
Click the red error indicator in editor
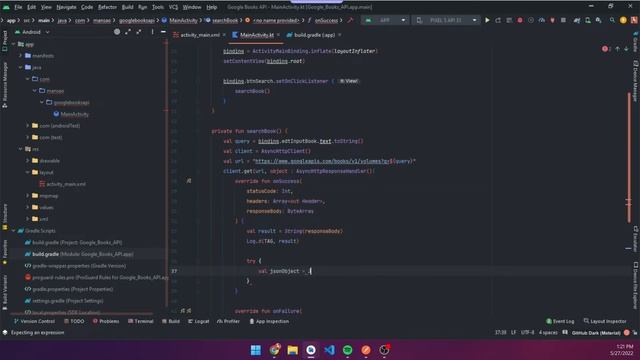coord(606,49)
